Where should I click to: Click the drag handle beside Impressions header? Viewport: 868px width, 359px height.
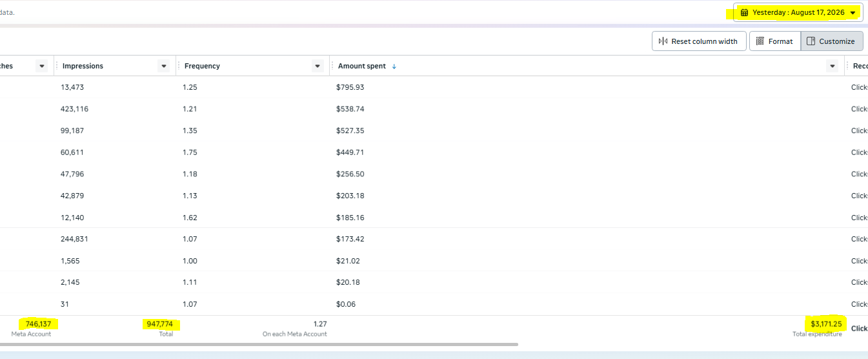[x=57, y=66]
